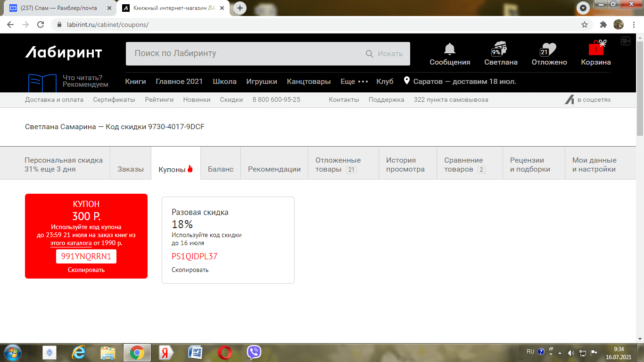Open Yandex browser from taskbar

pyautogui.click(x=166, y=352)
